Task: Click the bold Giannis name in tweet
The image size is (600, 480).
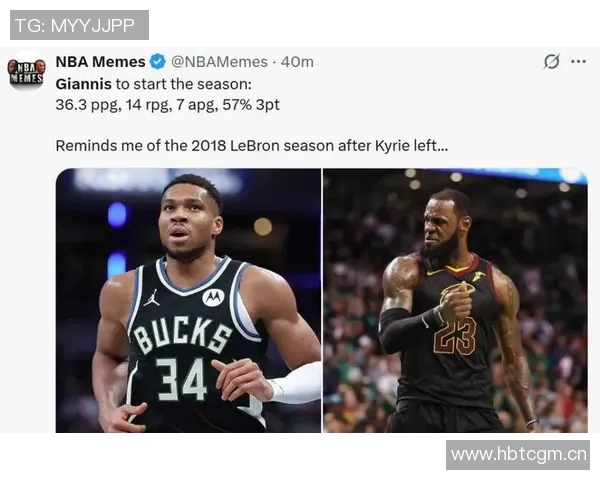Action: (x=83, y=84)
